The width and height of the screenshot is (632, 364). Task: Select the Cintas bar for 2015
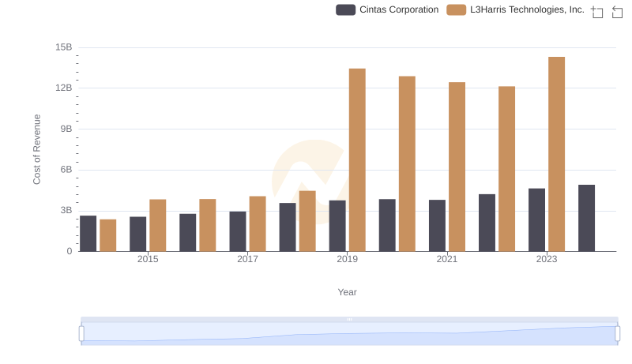(x=137, y=234)
